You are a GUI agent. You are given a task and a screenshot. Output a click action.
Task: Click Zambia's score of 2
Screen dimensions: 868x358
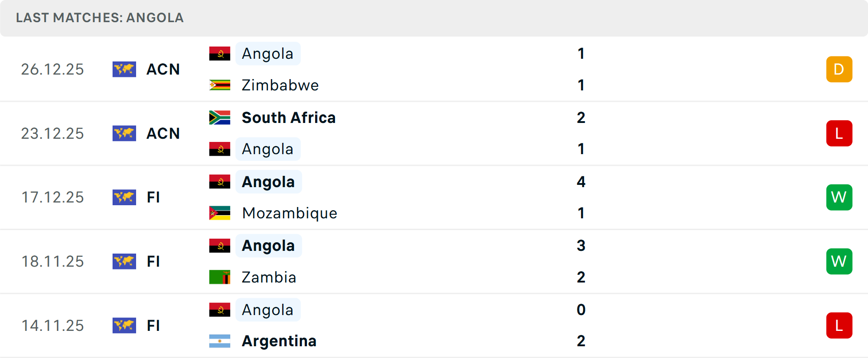581,277
